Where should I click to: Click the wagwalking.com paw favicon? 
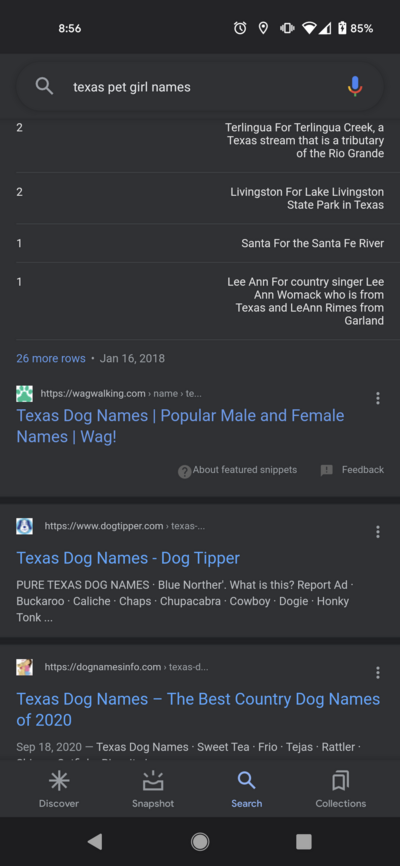click(24, 394)
